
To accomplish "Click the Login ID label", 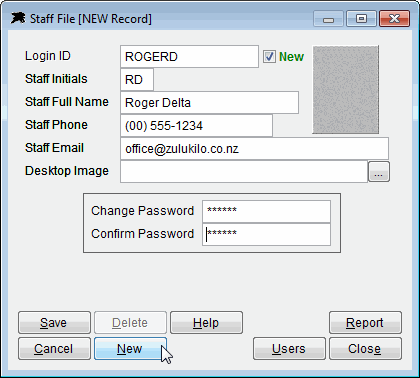I will (48, 56).
